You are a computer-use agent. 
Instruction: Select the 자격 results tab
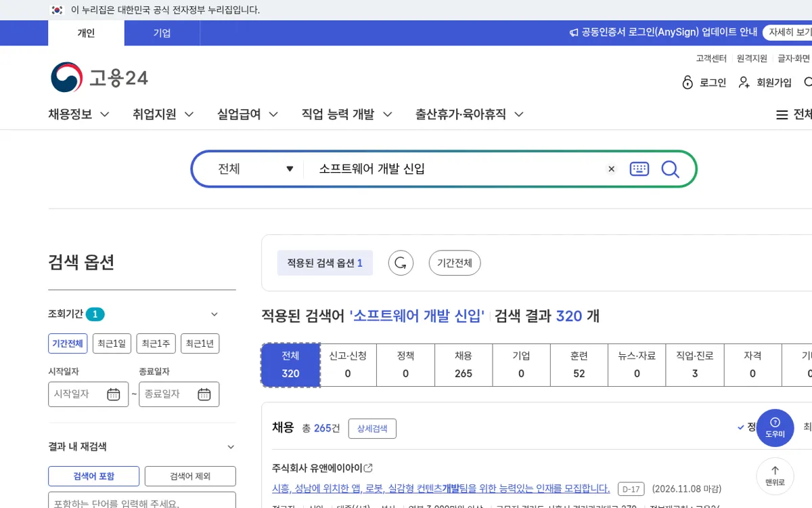click(752, 365)
